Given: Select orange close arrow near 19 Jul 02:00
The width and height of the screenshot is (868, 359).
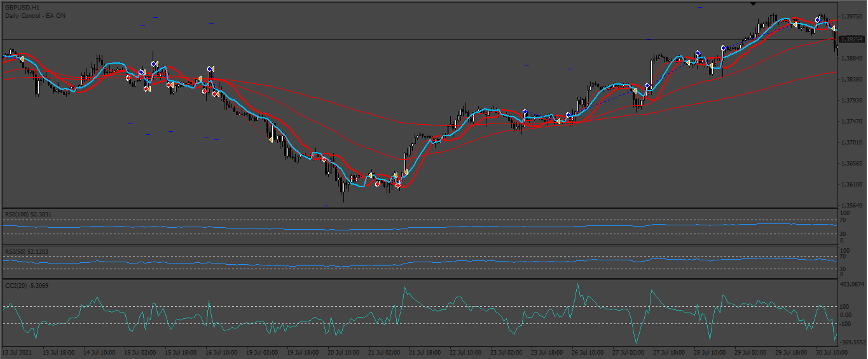Looking at the screenshot, I should pyautogui.click(x=270, y=139).
